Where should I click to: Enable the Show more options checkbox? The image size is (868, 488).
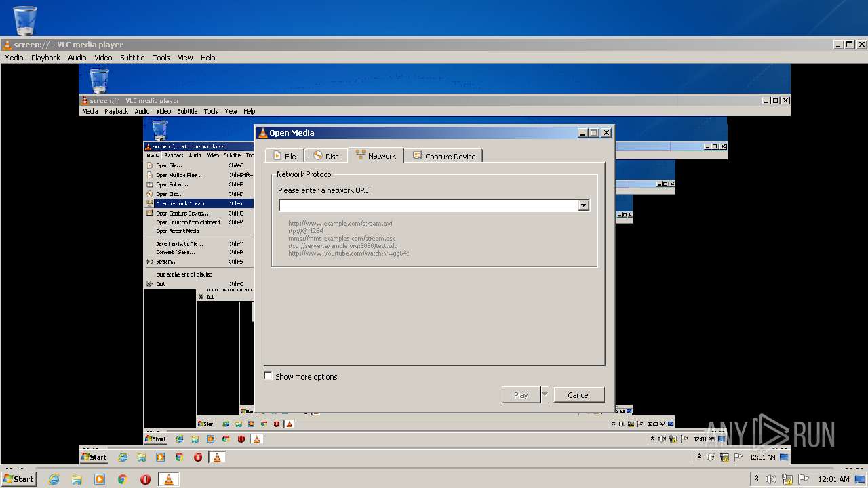click(269, 376)
